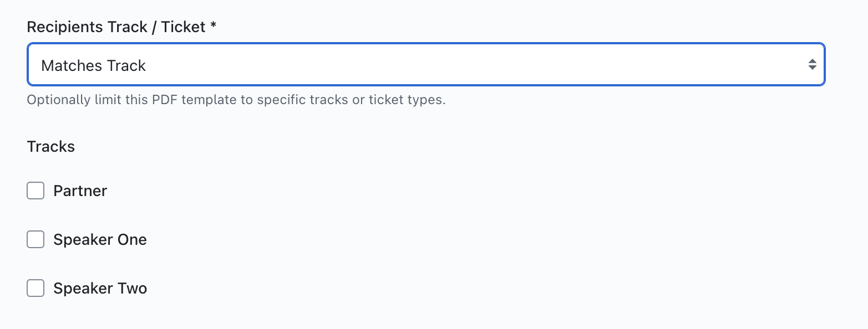
Task: Click the "Partner" label text
Action: coord(80,191)
